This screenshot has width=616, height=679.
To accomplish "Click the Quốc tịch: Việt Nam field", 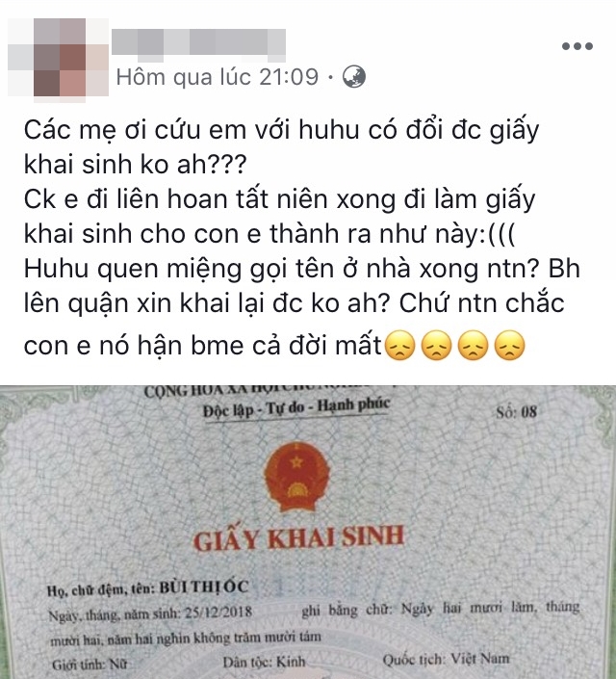I will pos(446,659).
